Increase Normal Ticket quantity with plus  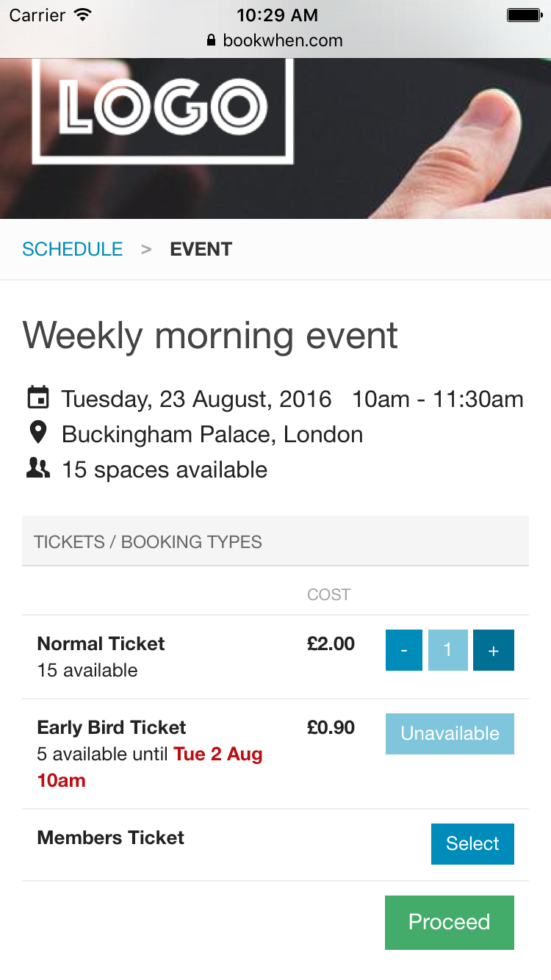[493, 650]
